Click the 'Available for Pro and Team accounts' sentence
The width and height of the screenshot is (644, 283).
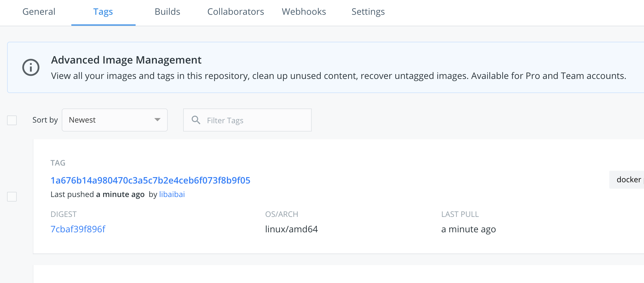tap(549, 76)
